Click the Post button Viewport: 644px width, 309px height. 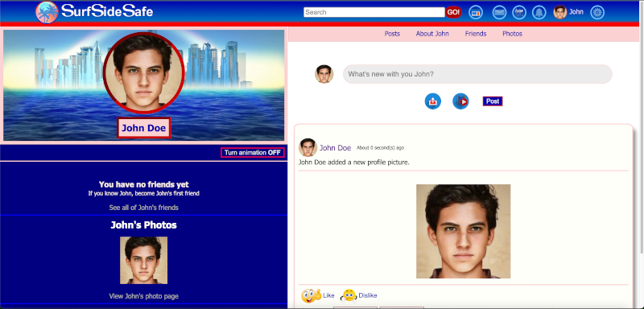(493, 101)
